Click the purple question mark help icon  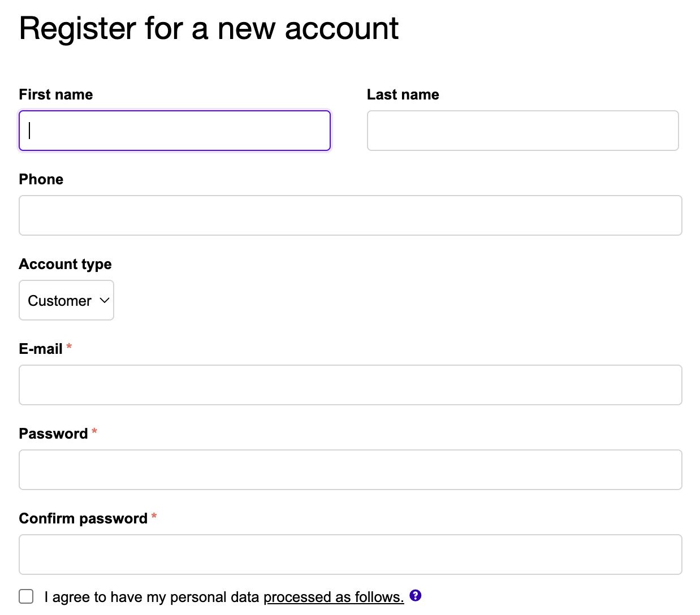pos(416,595)
